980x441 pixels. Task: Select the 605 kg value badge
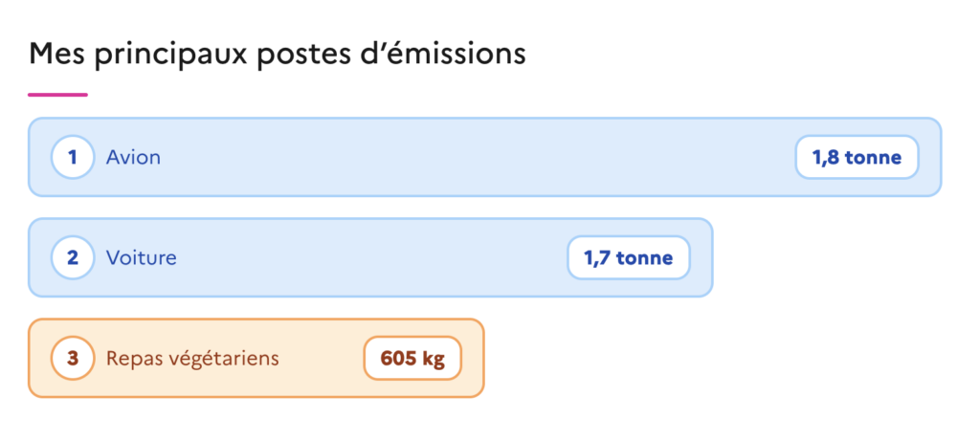click(x=412, y=359)
